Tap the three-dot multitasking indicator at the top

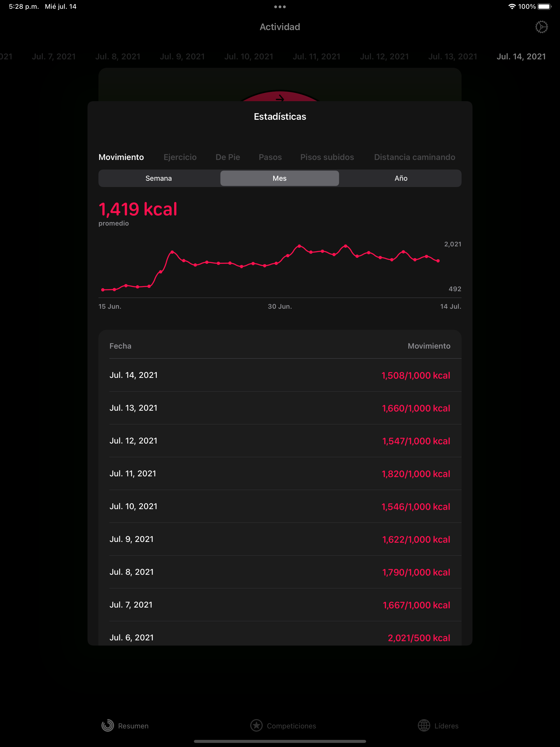[x=280, y=7]
